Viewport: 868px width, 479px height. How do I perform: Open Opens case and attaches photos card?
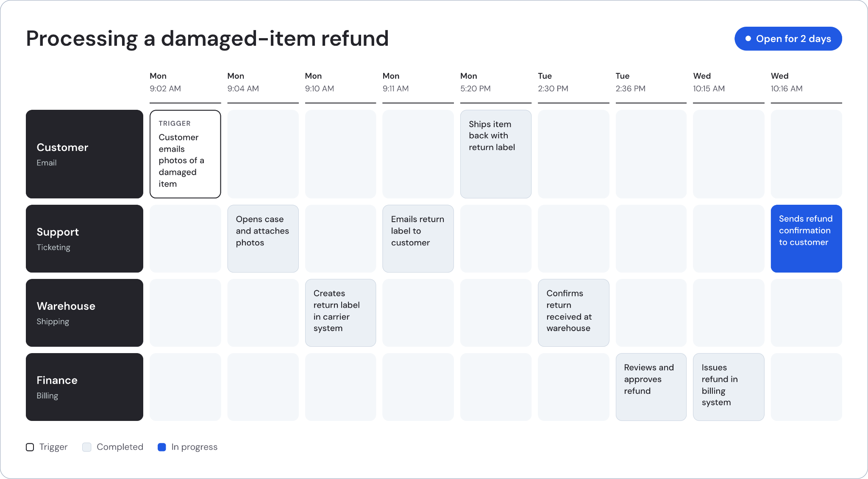coord(263,239)
